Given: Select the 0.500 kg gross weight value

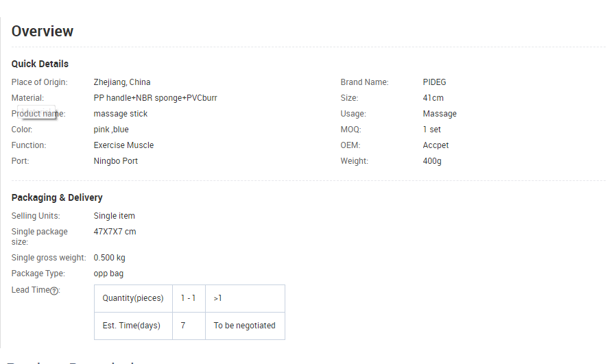Looking at the screenshot, I should point(110,258).
